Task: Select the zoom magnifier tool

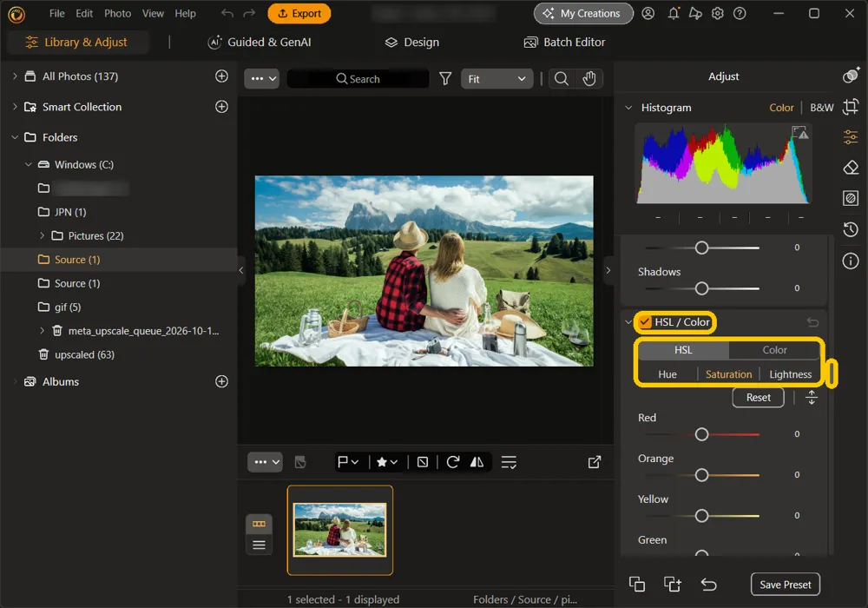Action: 562,79
